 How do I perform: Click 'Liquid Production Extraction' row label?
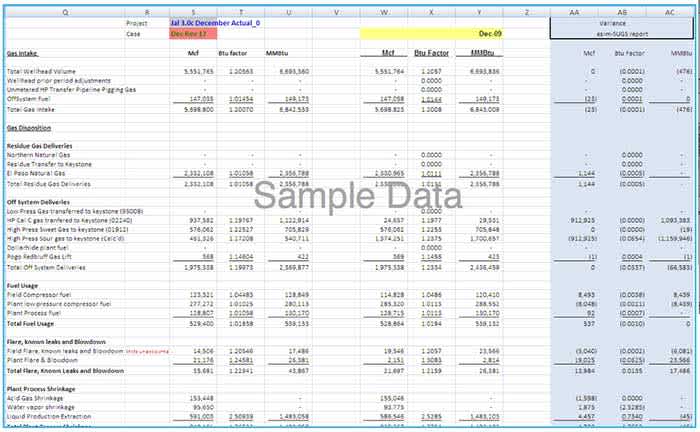[x=49, y=416]
